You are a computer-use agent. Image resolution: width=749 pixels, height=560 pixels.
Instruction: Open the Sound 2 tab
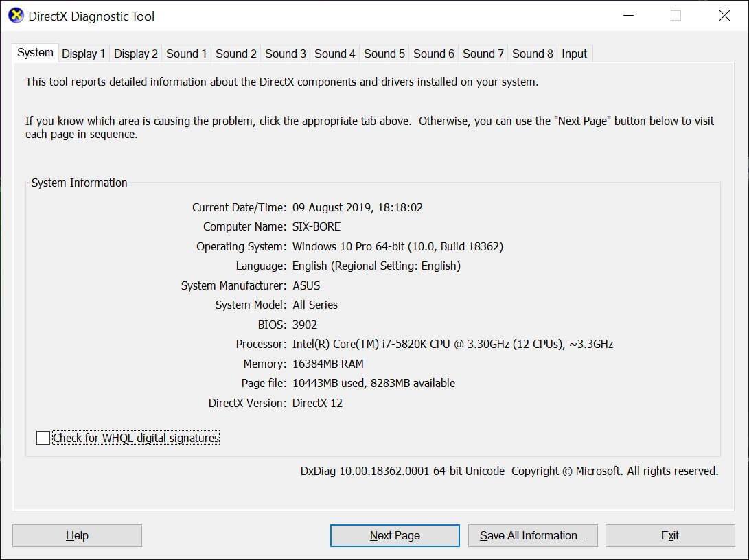tap(236, 54)
